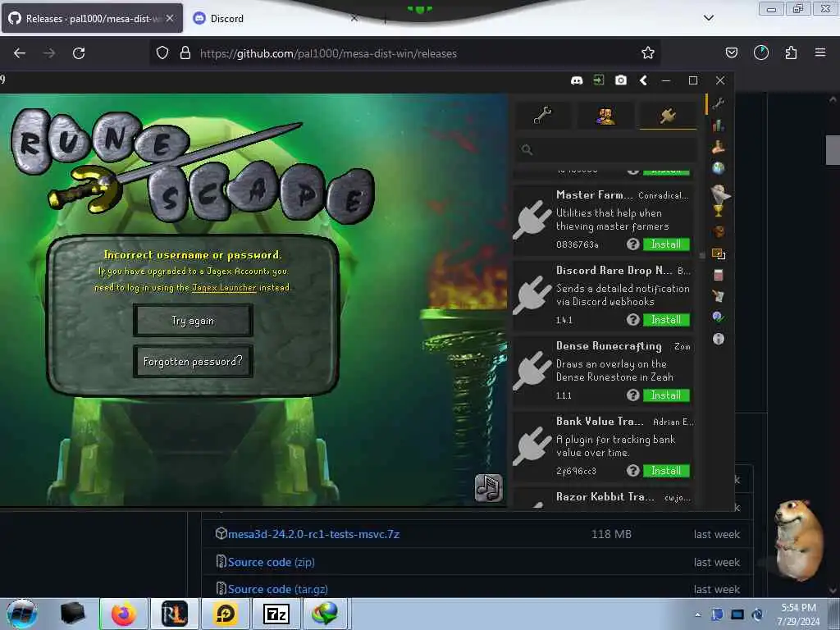
Task: Click the Firefox taskbar icon
Action: pos(124,614)
